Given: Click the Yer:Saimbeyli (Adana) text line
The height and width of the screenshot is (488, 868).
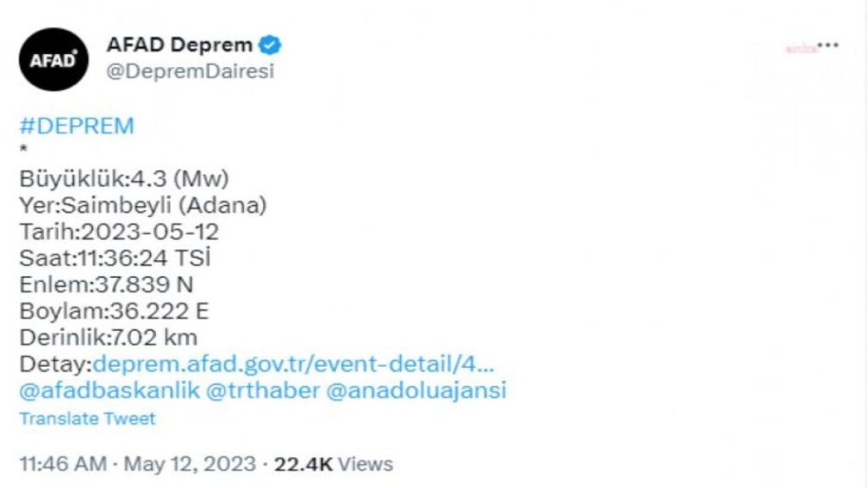Looking at the screenshot, I should pyautogui.click(x=142, y=205).
